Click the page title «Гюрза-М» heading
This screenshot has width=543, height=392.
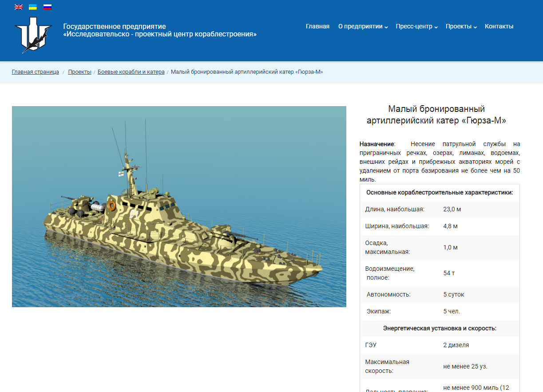coord(436,115)
